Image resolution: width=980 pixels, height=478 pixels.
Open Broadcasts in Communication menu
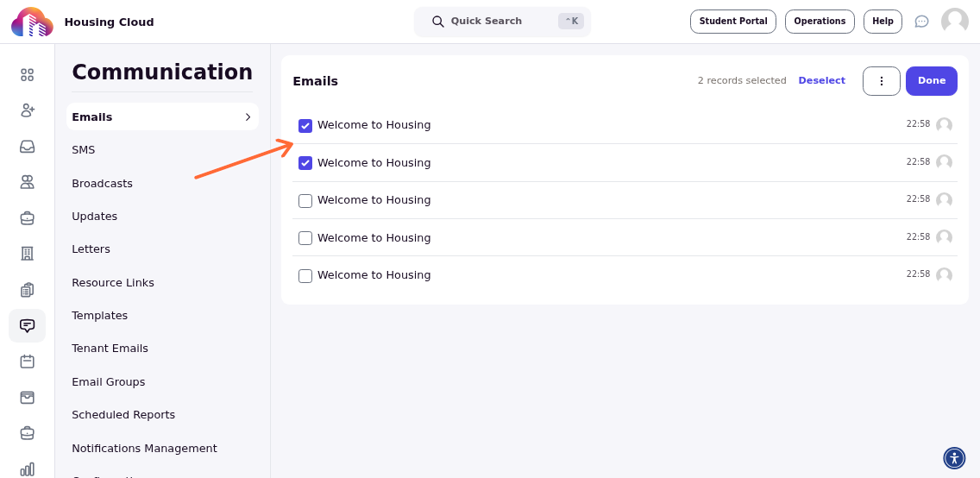(x=102, y=183)
